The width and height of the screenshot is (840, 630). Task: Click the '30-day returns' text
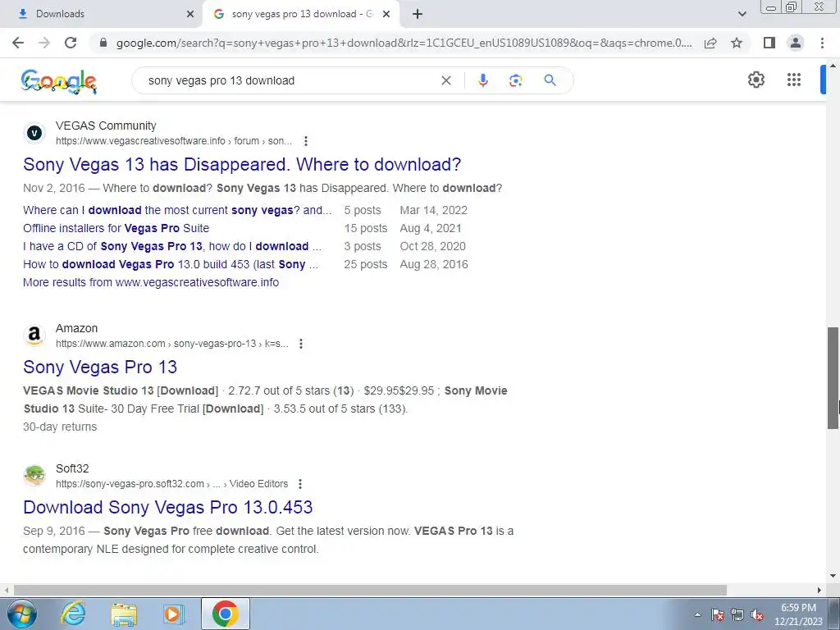point(60,427)
